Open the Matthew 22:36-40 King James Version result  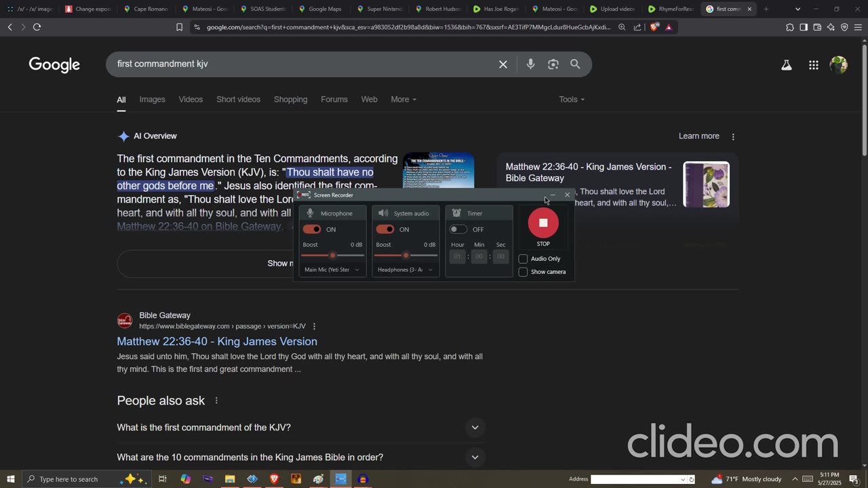pos(217,342)
